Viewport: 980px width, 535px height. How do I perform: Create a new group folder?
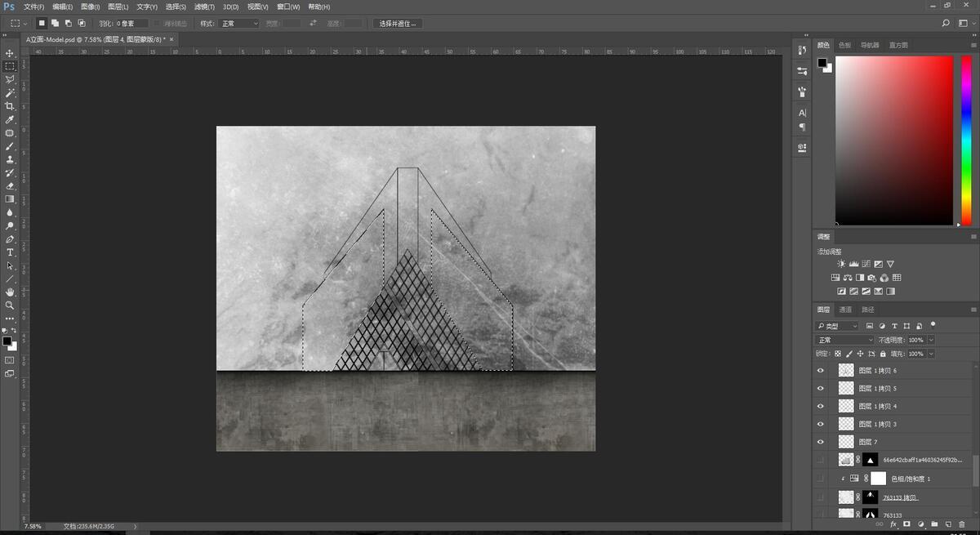934,524
